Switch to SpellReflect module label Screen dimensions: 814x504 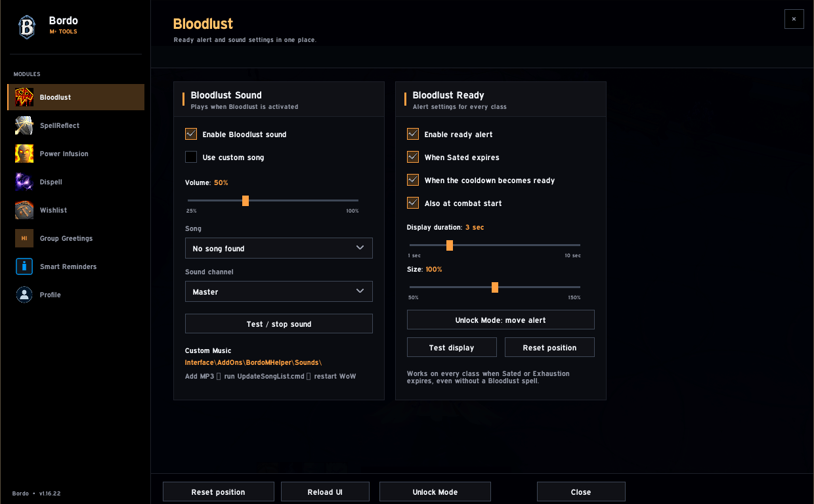(x=60, y=125)
